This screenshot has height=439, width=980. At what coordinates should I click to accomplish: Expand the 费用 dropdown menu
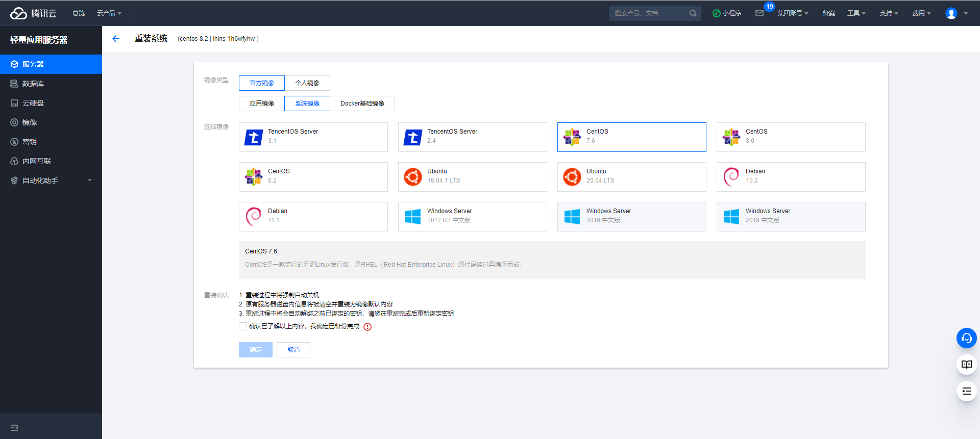pos(921,13)
